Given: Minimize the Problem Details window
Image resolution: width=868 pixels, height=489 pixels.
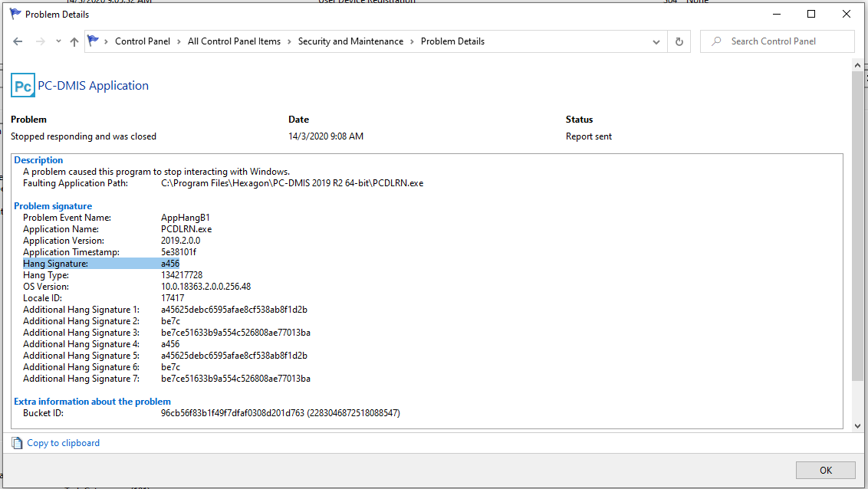Looking at the screenshot, I should pyautogui.click(x=777, y=15).
